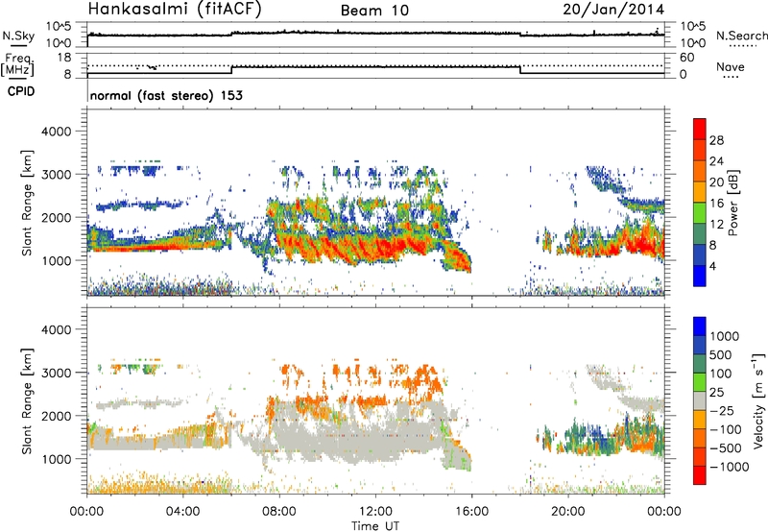Select the 10^0 tick beside N.Sky
This screenshot has width=768, height=532.
coord(58,43)
